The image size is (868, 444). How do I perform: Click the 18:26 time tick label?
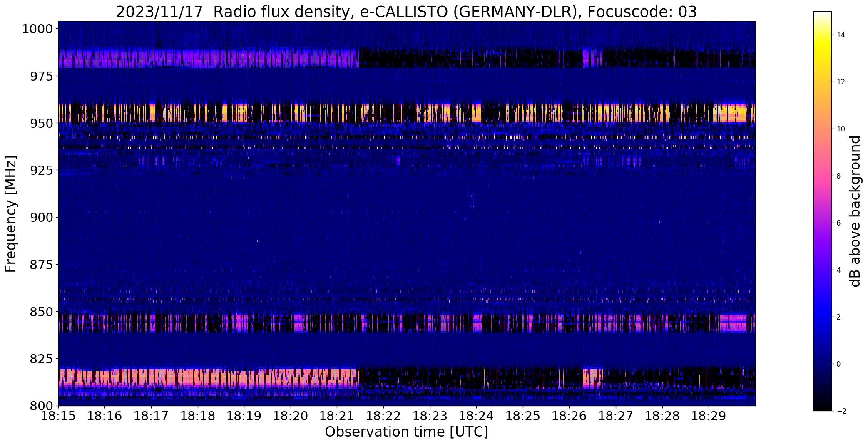pos(570,416)
